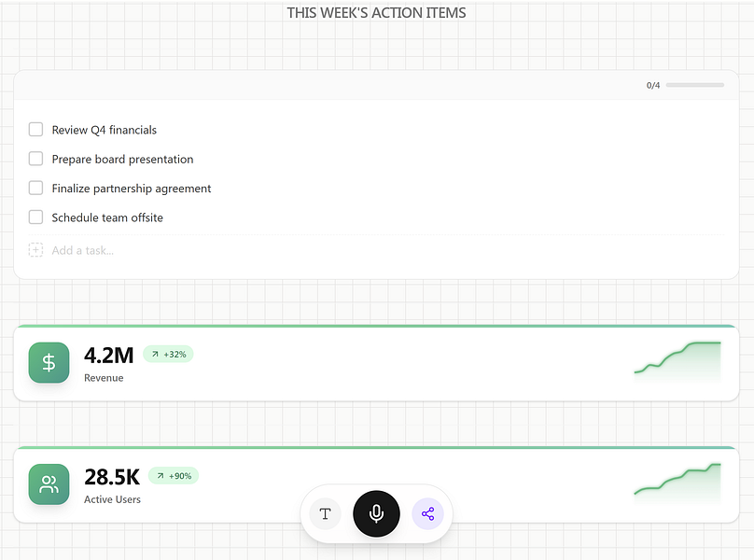Activate the microphone voice input icon
The width and height of the screenshot is (754, 560).
point(376,513)
